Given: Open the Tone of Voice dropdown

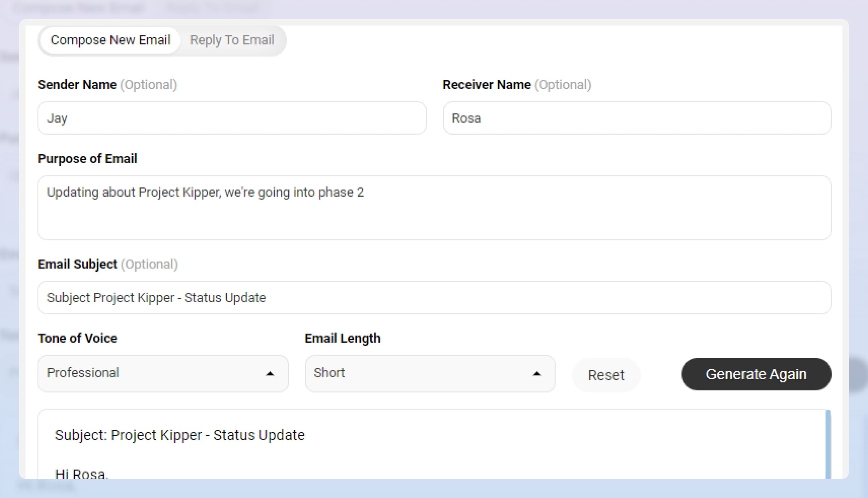Looking at the screenshot, I should click(163, 373).
